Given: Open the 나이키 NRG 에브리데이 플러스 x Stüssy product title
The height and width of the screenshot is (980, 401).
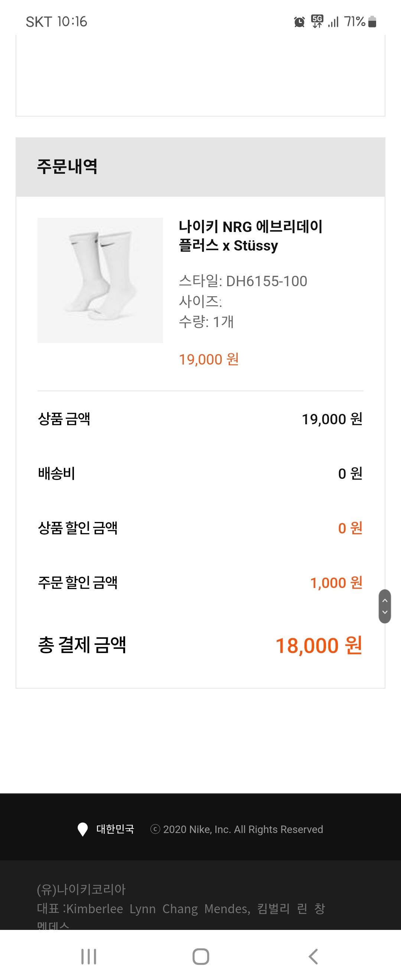Looking at the screenshot, I should pos(250,236).
